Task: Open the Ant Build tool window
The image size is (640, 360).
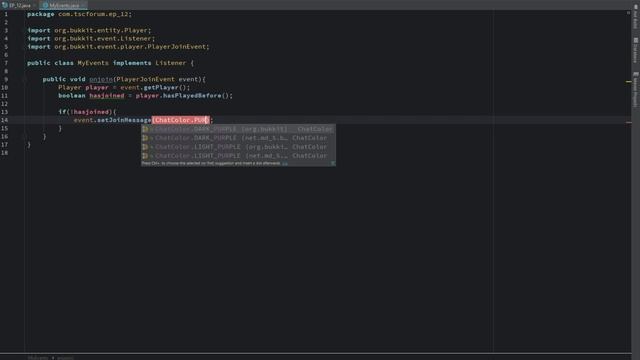Action: pos(636,17)
